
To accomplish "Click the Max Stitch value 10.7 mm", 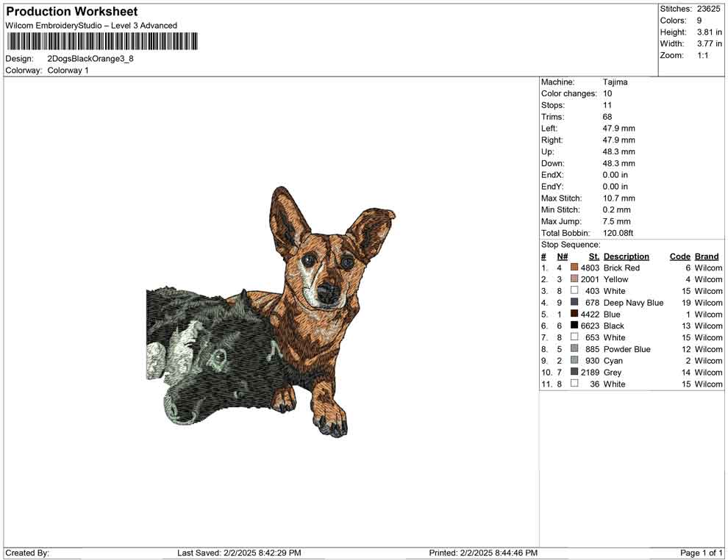I will 619,198.
